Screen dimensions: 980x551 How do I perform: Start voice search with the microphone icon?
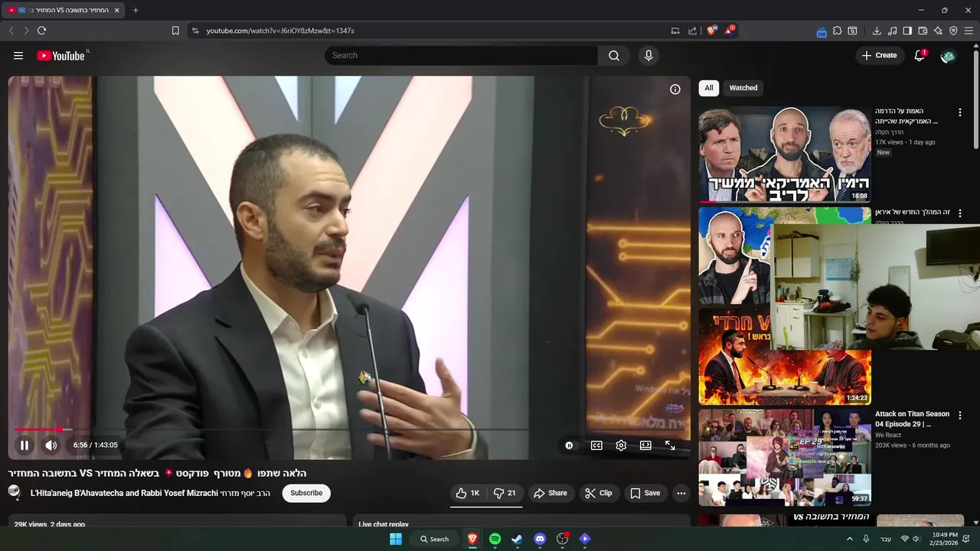click(648, 55)
